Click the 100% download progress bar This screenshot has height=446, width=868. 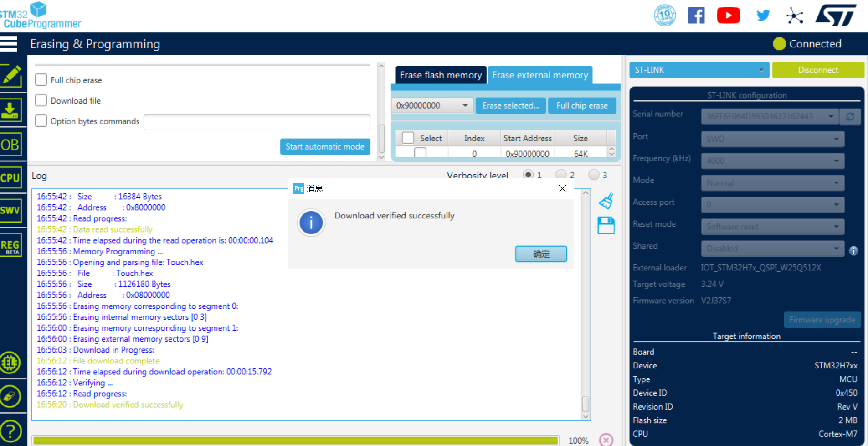click(295, 440)
